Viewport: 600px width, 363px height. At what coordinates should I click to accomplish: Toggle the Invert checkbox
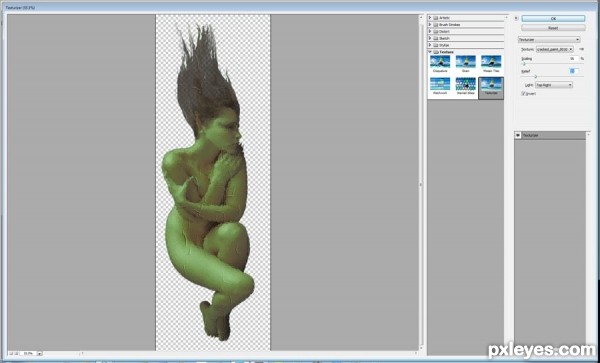click(x=523, y=93)
